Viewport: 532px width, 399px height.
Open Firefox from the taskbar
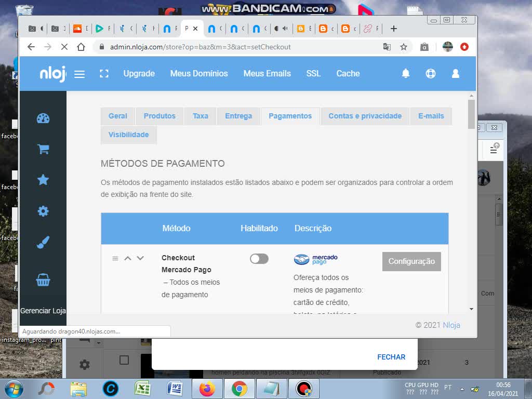(207, 389)
